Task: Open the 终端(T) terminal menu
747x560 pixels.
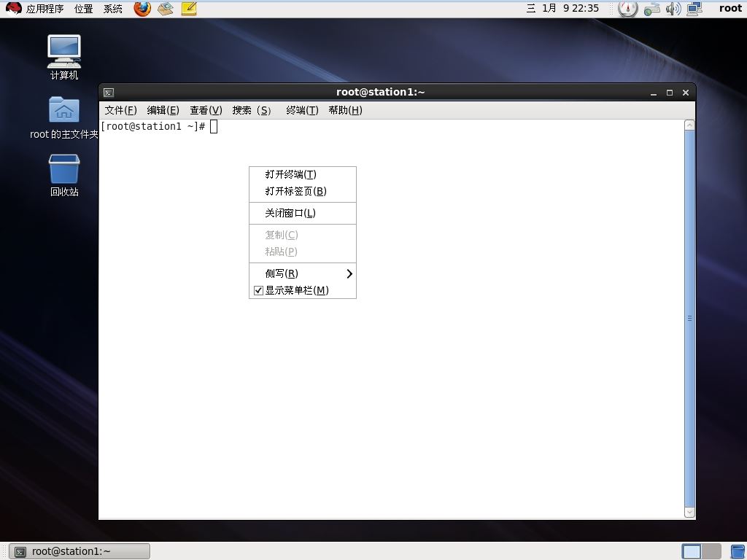Action: (302, 111)
